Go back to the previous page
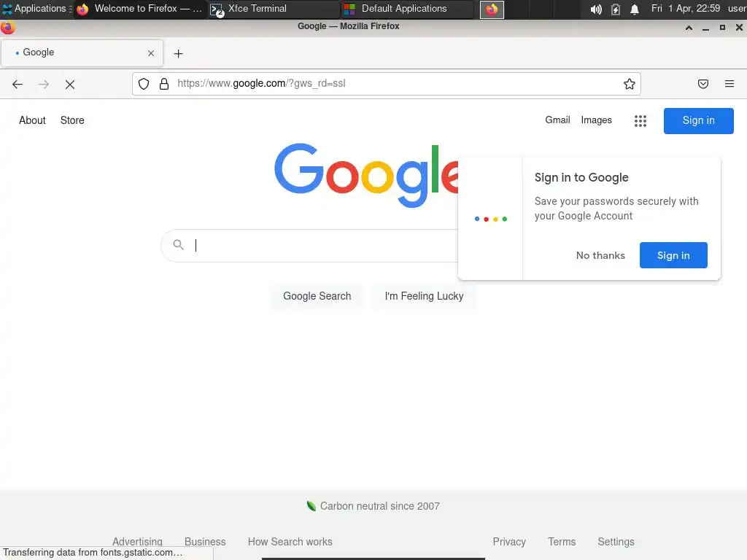 [x=18, y=85]
